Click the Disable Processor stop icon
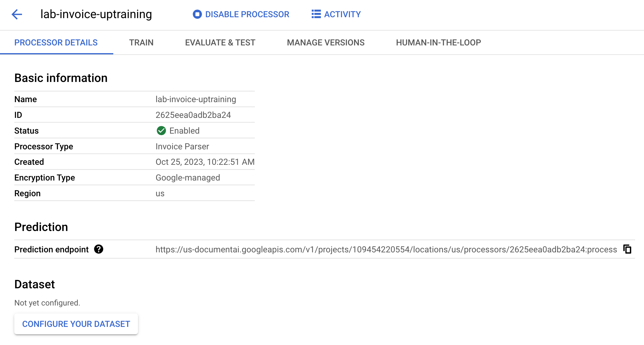Image resolution: width=644 pixels, height=345 pixels. tap(197, 14)
